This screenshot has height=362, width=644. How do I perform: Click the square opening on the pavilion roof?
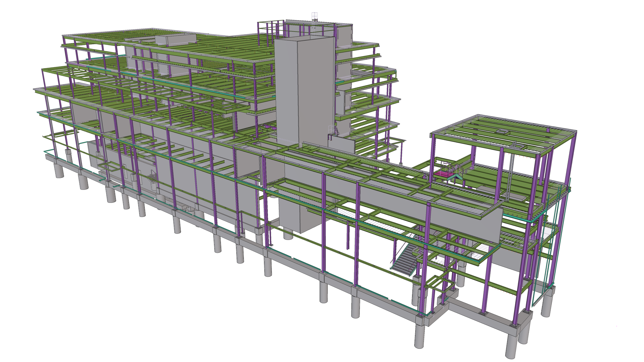503,132
